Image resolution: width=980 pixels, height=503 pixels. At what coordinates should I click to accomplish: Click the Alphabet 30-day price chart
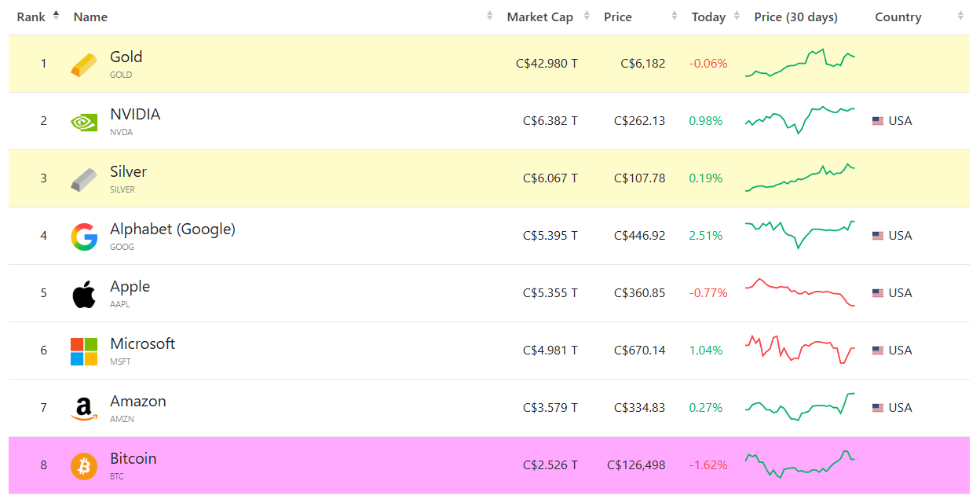[x=800, y=234]
